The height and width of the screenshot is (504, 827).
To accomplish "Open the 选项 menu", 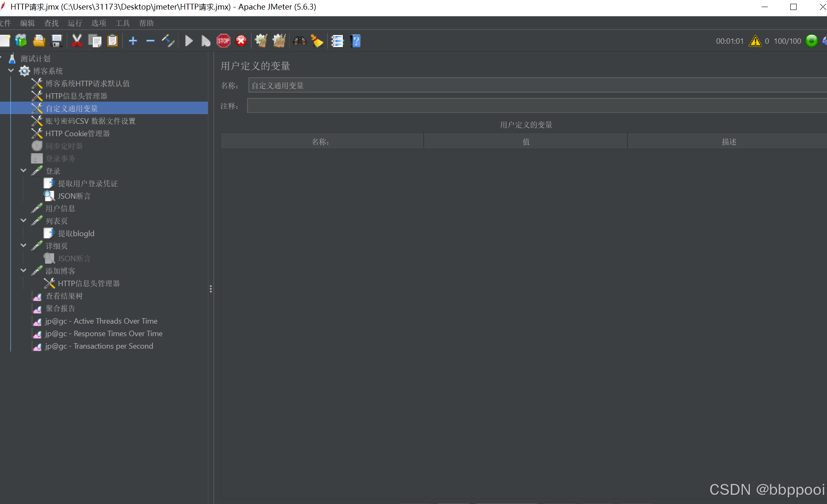I will [x=99, y=23].
